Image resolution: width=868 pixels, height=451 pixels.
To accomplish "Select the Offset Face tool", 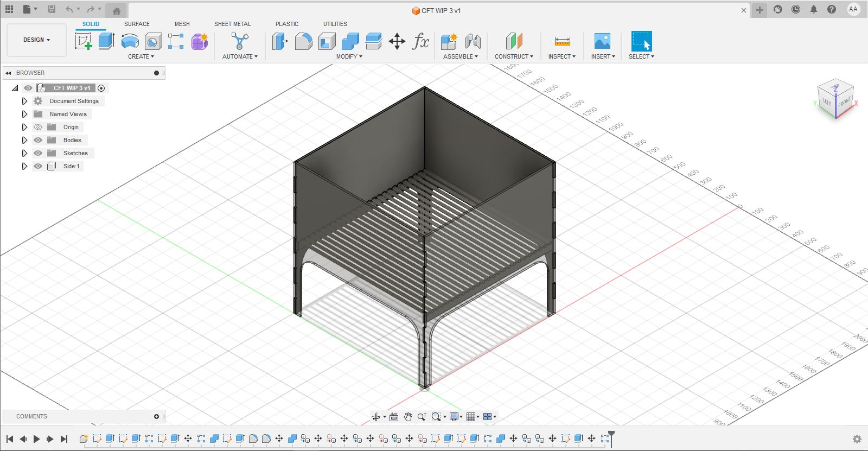I will 374,41.
